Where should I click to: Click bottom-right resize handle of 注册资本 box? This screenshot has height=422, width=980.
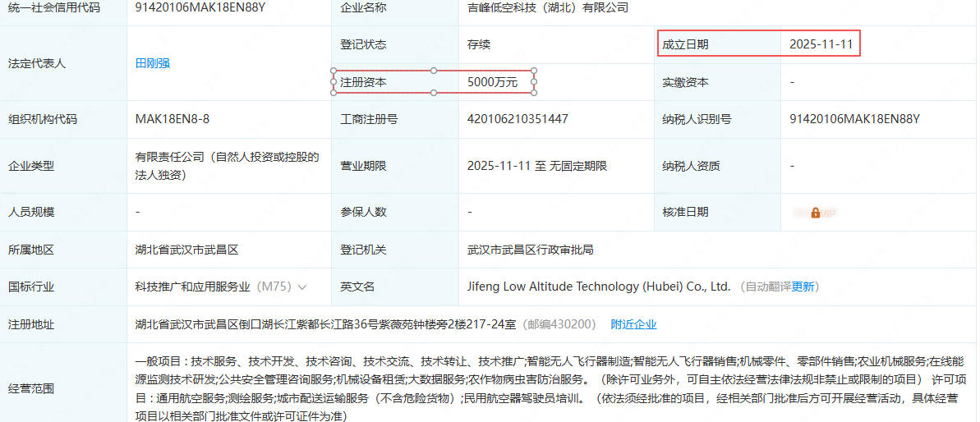535,93
